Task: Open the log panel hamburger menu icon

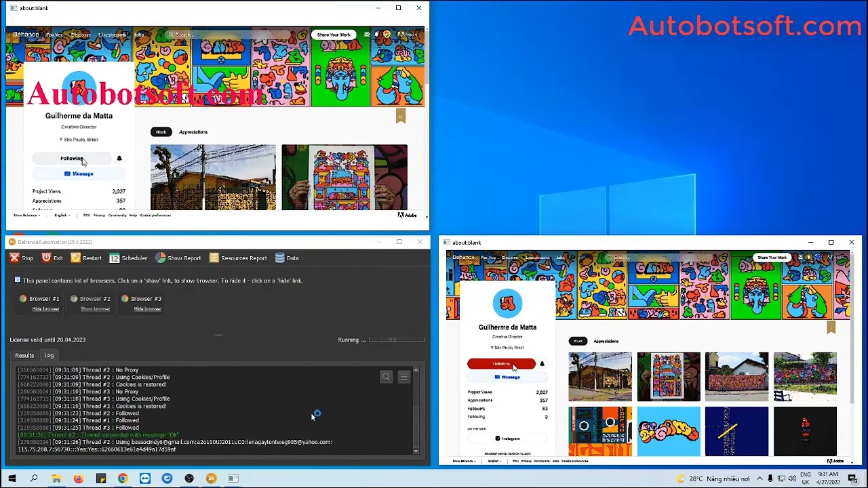Action: [404, 377]
